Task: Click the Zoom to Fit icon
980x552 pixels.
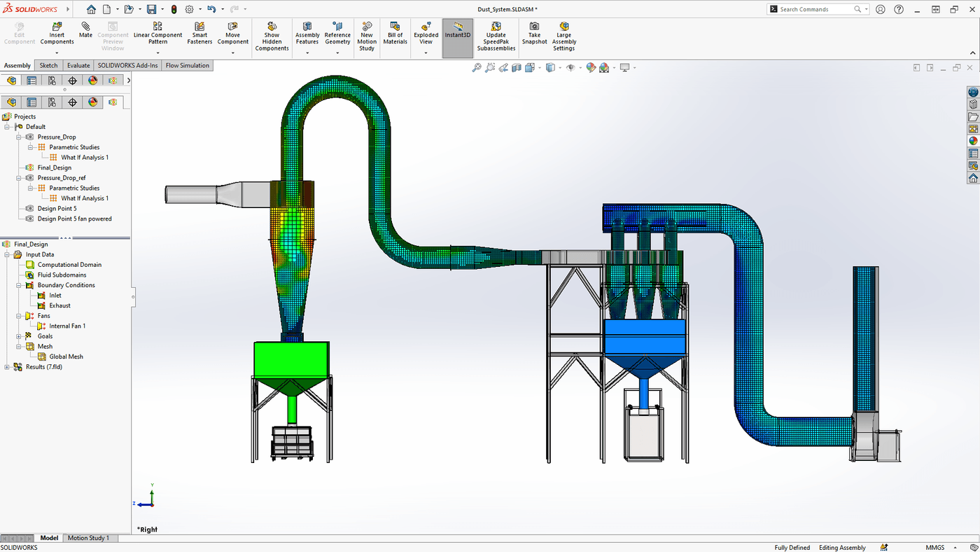Action: pyautogui.click(x=476, y=67)
